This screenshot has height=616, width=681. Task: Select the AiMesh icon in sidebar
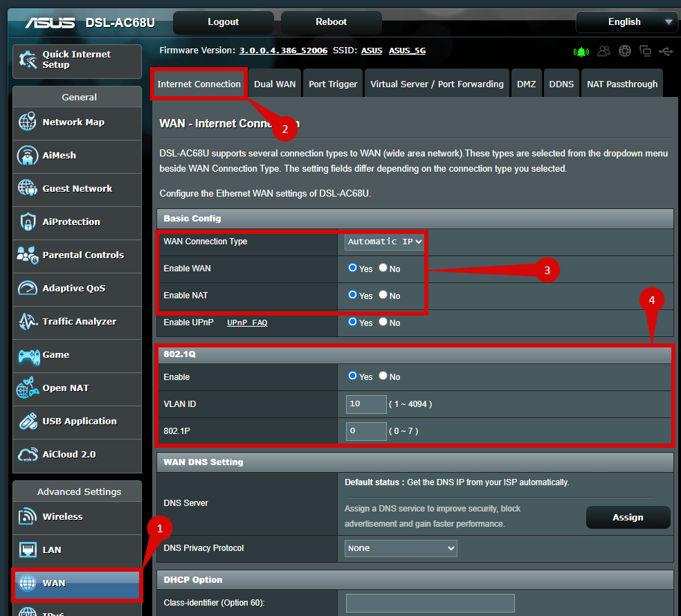(x=28, y=156)
